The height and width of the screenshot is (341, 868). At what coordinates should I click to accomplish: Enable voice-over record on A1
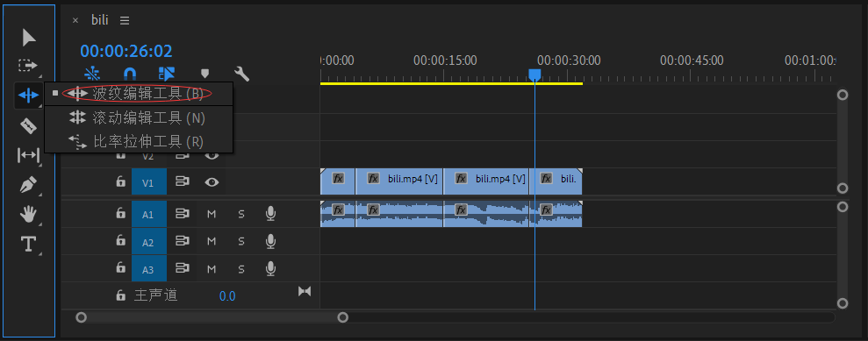click(x=270, y=213)
